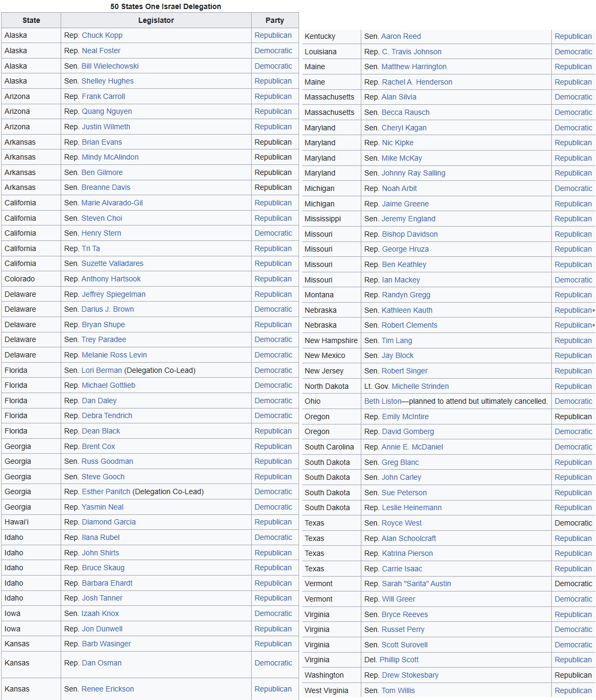The width and height of the screenshot is (596, 700).
Task: Open the Justin Wilmeth link
Action: click(x=106, y=127)
